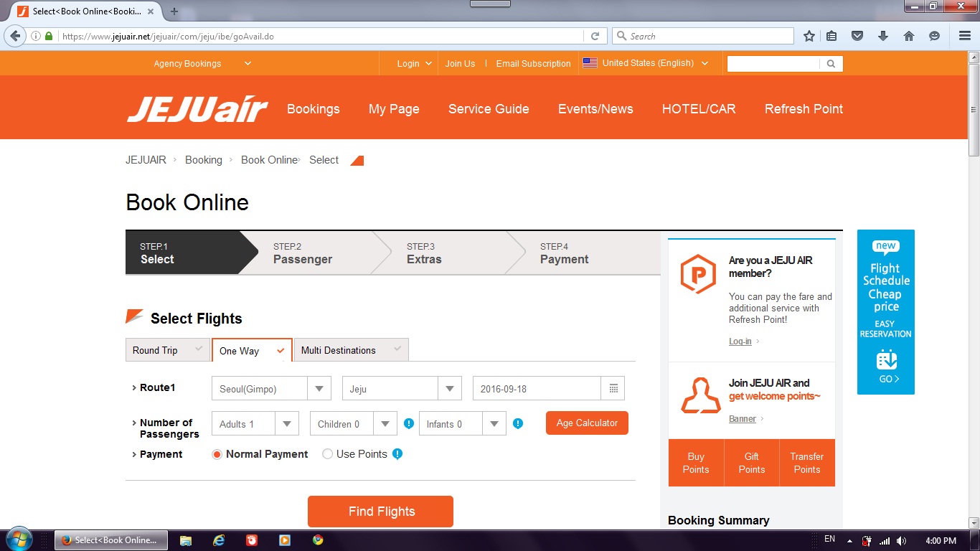This screenshot has width=980, height=551.
Task: Open the calendar icon beside the departure date
Action: click(613, 388)
